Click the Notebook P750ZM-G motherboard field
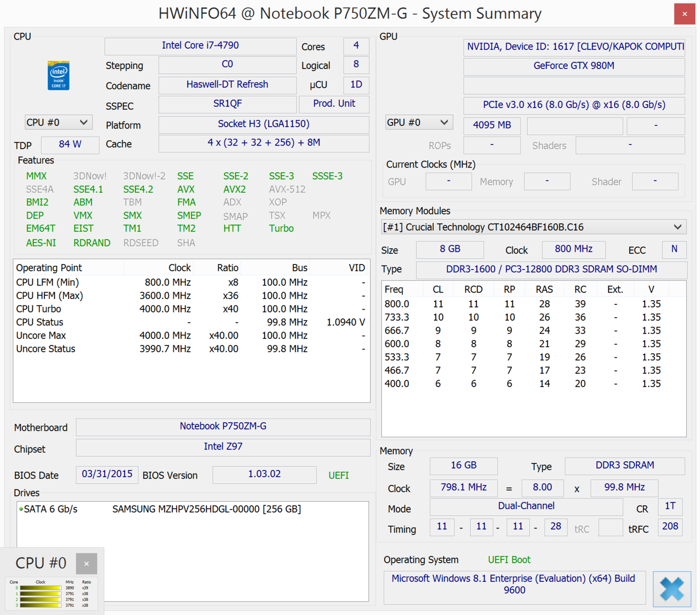 click(x=223, y=427)
